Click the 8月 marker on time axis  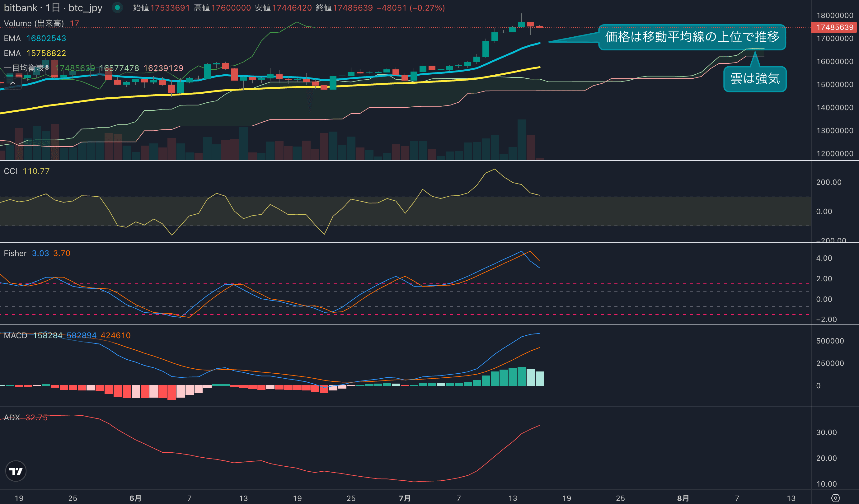coord(683,498)
